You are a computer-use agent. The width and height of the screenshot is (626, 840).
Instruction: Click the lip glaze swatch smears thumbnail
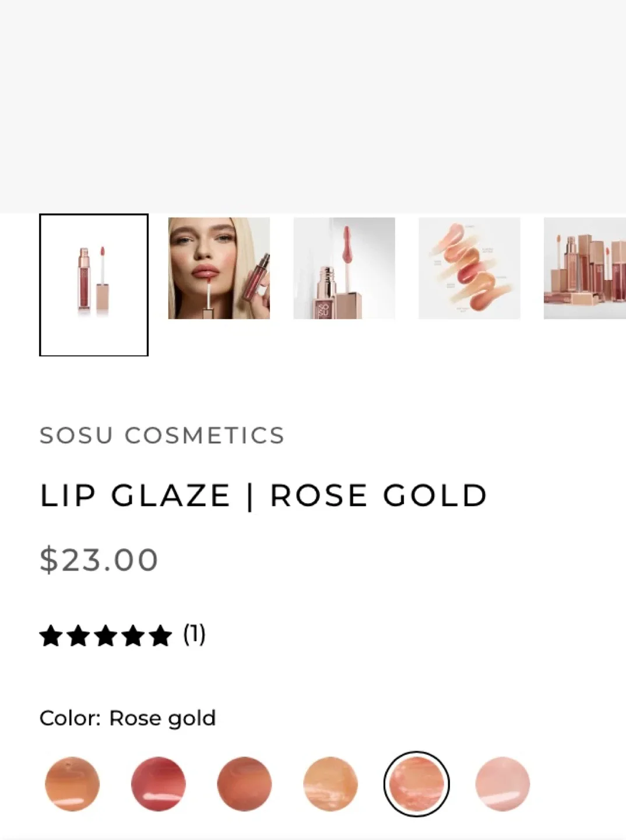point(469,270)
